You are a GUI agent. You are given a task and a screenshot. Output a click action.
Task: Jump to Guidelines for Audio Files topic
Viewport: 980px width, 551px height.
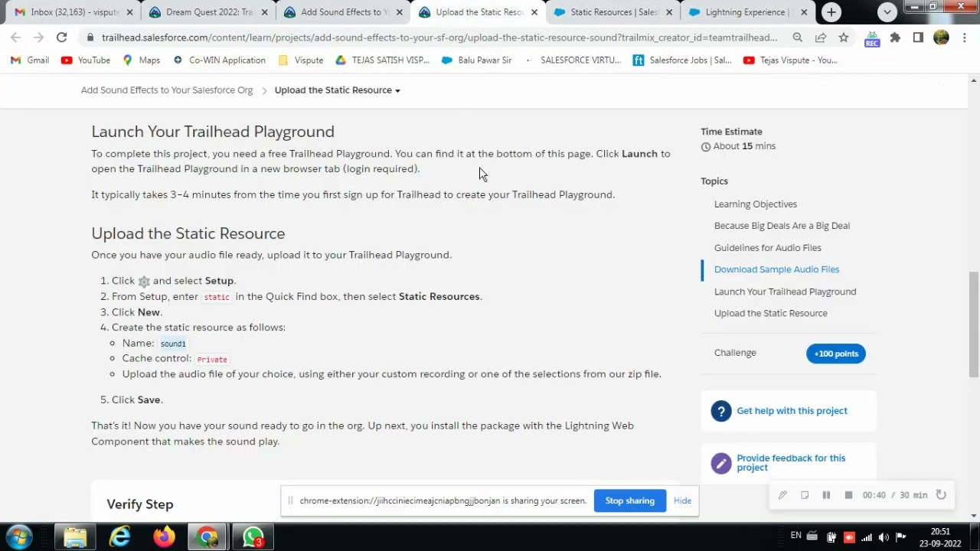767,248
